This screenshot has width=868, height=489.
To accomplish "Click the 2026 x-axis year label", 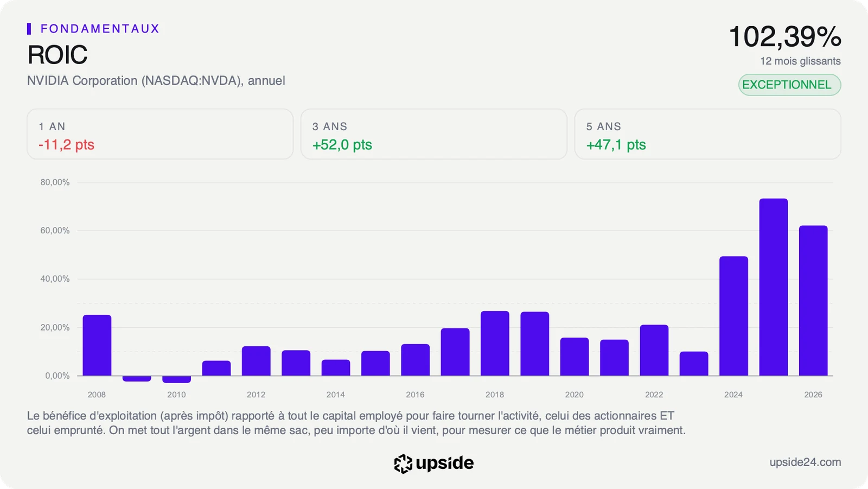I will pyautogui.click(x=813, y=395).
